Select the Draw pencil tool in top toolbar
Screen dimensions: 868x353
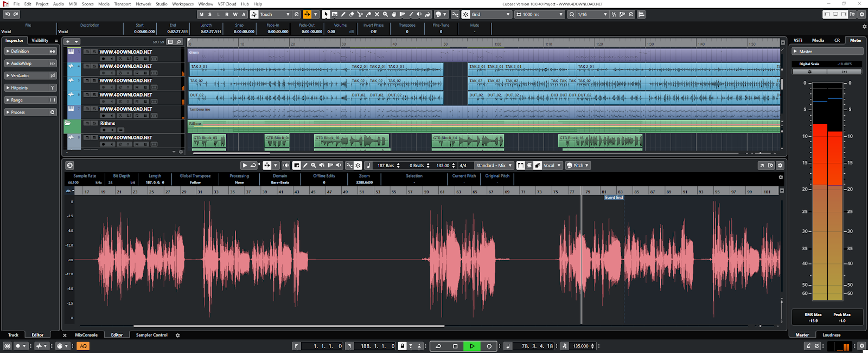point(343,14)
